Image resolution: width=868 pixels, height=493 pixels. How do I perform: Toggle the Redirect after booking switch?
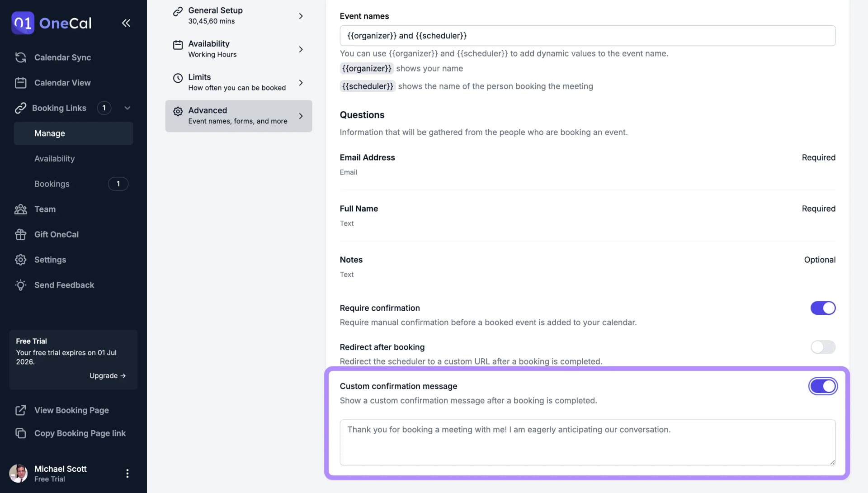click(823, 347)
